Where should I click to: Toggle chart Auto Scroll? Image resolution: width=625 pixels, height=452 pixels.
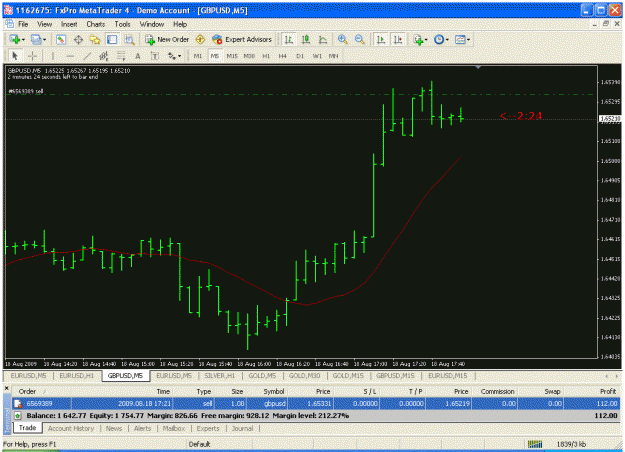(x=381, y=39)
